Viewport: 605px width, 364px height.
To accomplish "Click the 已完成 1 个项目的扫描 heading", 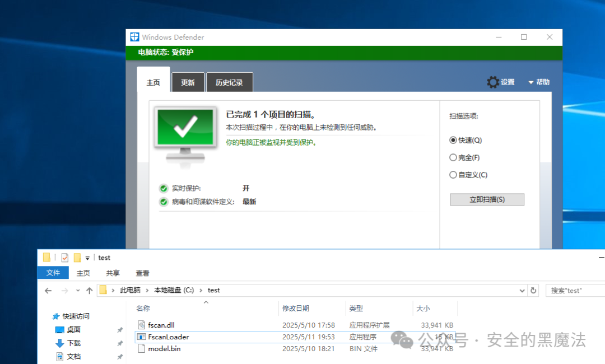I will (271, 115).
